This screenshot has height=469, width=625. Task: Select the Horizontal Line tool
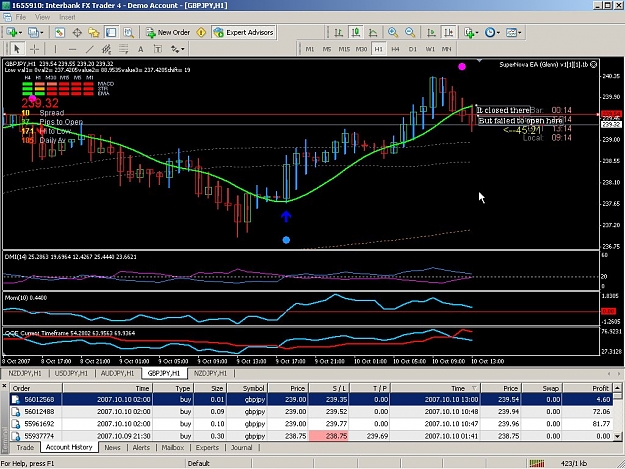click(x=72, y=49)
